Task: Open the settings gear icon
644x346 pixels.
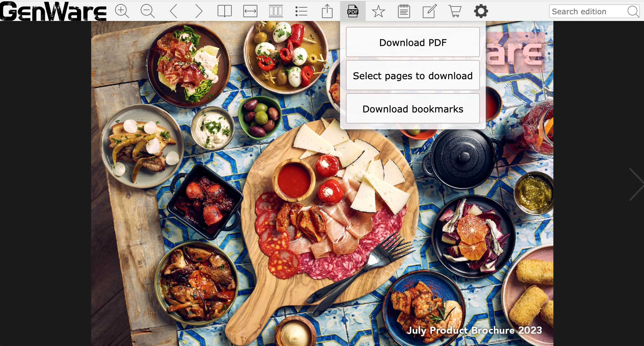Action: 481,11
